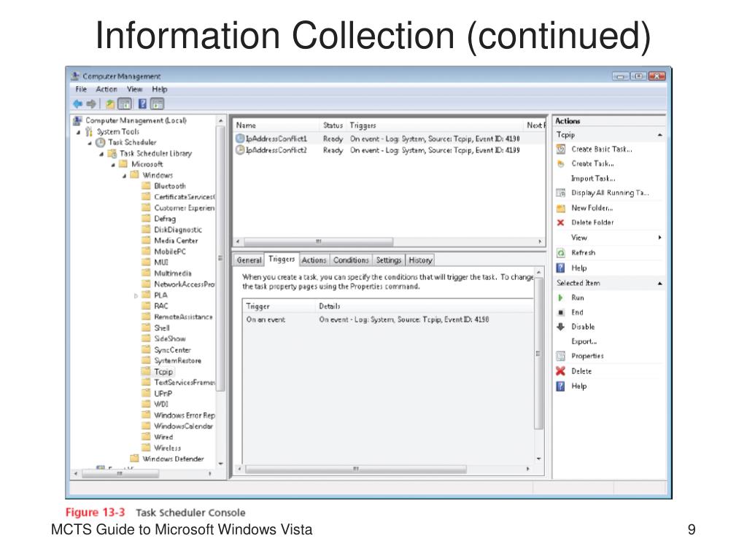Click the Create Task icon
Viewport: 747px width, 560px height.
[x=561, y=164]
